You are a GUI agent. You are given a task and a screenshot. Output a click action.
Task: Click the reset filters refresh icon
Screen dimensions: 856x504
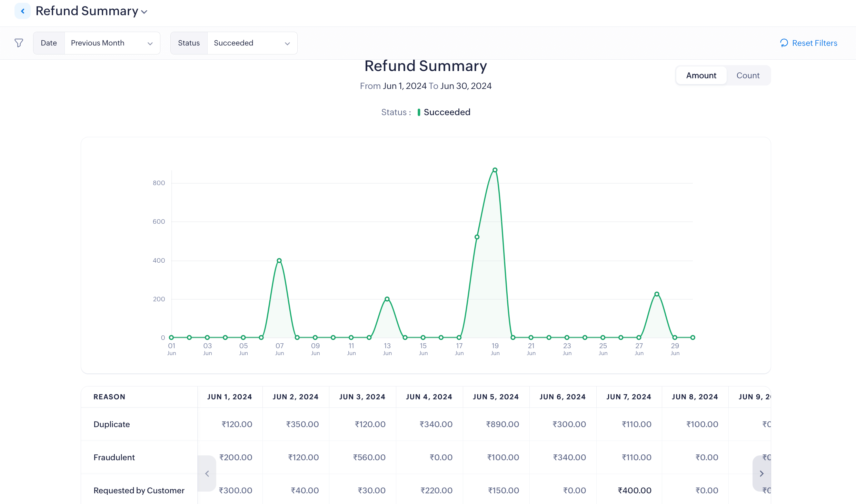784,43
